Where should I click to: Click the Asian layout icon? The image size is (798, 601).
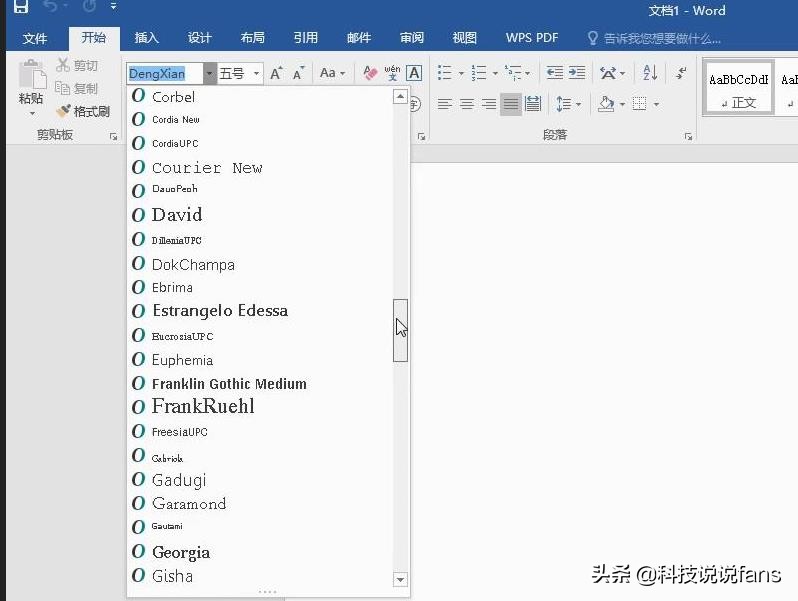tap(608, 73)
